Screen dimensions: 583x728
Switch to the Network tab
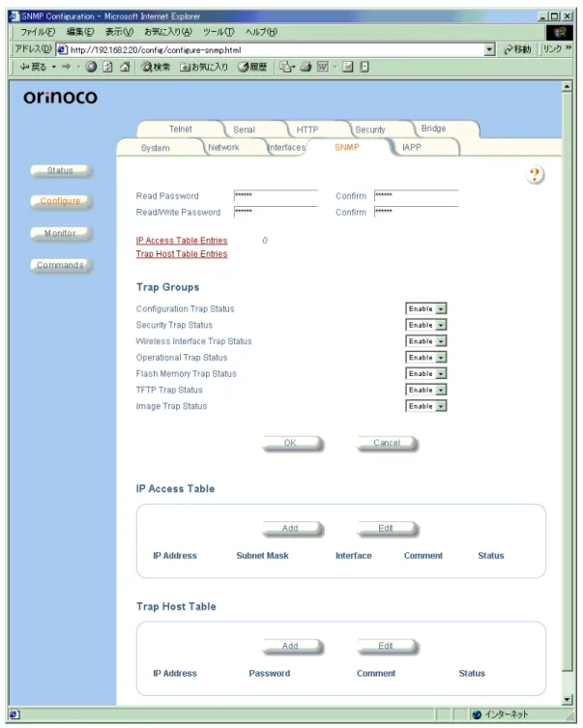(x=223, y=147)
